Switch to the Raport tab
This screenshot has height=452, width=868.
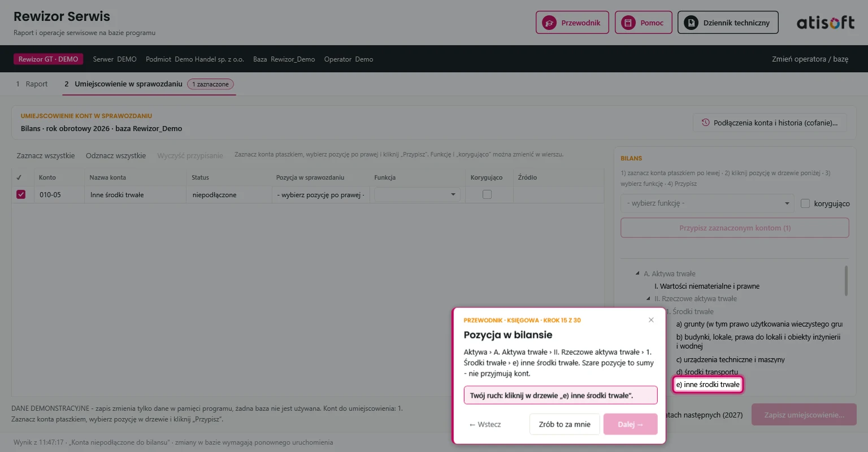click(x=32, y=84)
